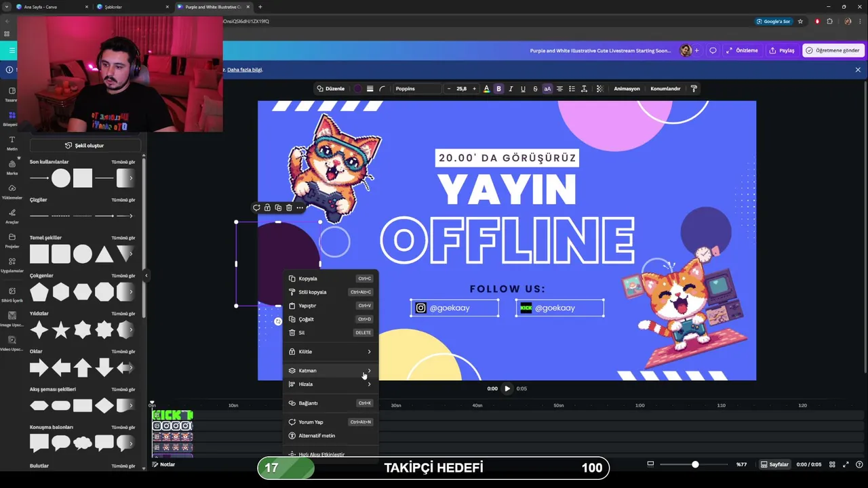Viewport: 868px width, 488px height.
Task: Select the Bileşenler elements sidebar icon
Action: pos(12,119)
